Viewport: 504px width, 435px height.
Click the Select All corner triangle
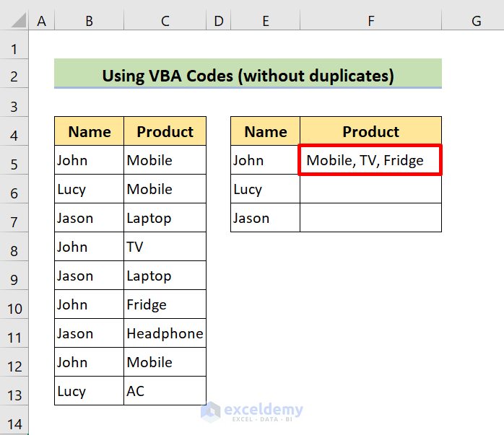coord(18,20)
